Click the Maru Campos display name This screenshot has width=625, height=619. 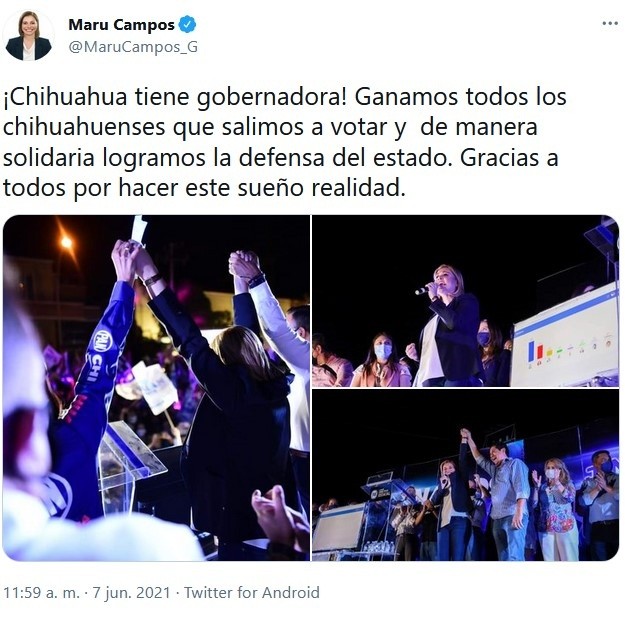[122, 25]
